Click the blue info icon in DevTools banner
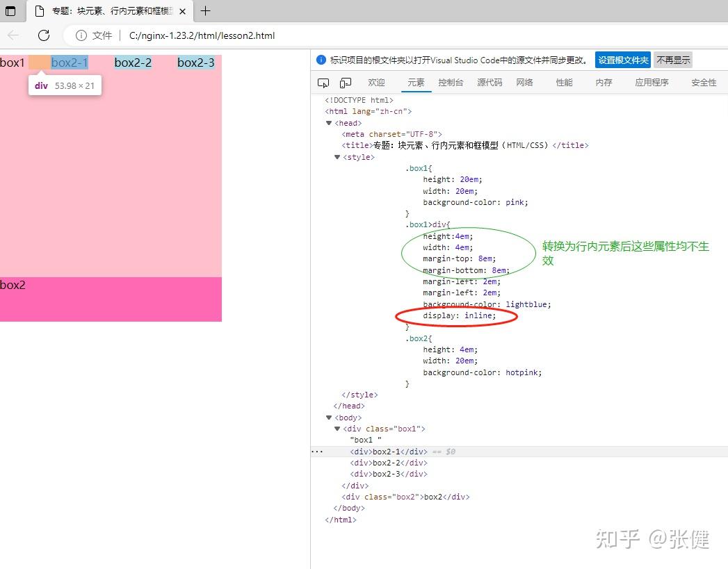Screen dimensions: 728x569 (321, 60)
